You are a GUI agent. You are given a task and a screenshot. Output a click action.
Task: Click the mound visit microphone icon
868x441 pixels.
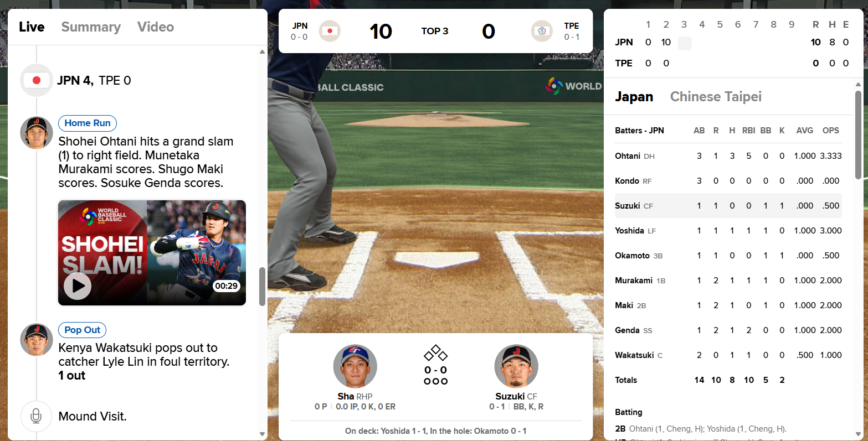click(36, 416)
